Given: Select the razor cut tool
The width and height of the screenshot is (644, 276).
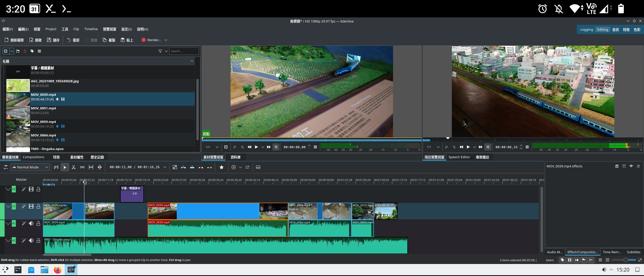Looking at the screenshot, I should coord(74,167).
